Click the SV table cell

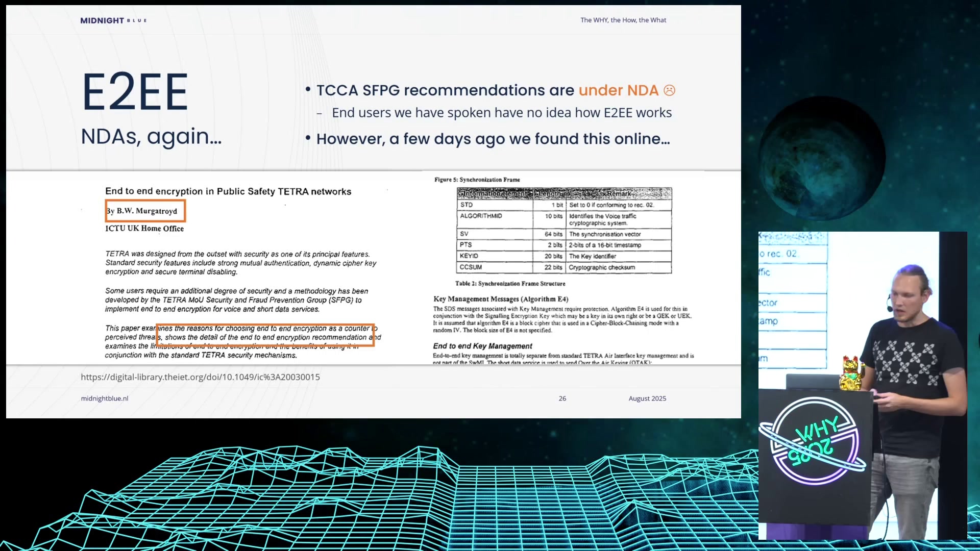[495, 234]
